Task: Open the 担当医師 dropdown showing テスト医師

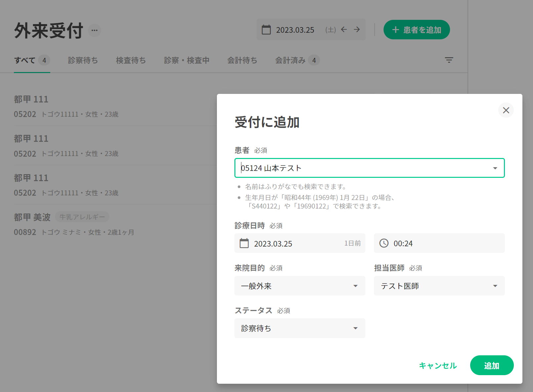Action: pos(439,286)
